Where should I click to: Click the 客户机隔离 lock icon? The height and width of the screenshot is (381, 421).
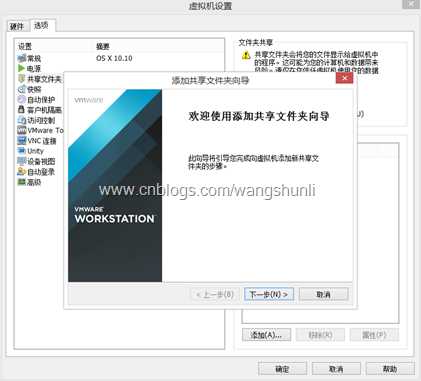pyautogui.click(x=22, y=110)
